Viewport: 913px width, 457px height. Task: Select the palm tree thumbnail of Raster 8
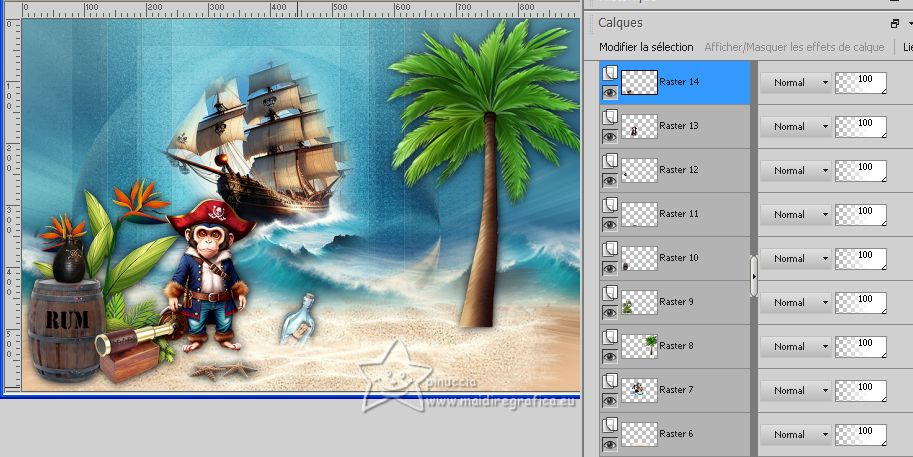click(x=639, y=346)
